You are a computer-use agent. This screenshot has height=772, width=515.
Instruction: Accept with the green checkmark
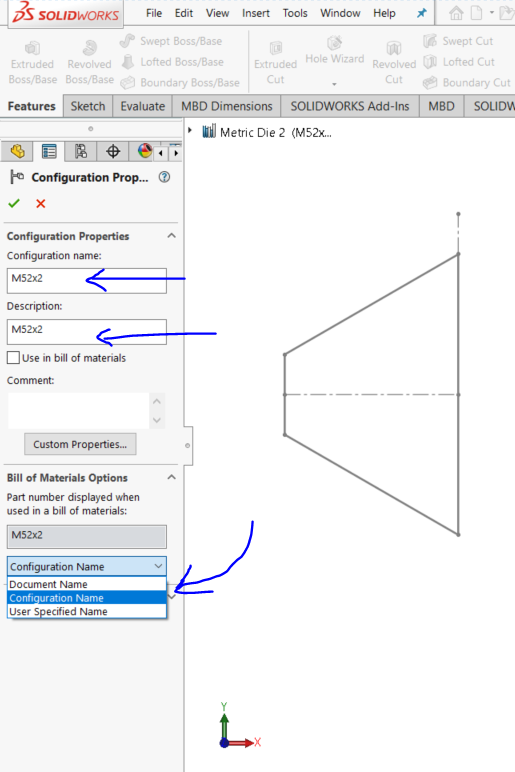14,203
